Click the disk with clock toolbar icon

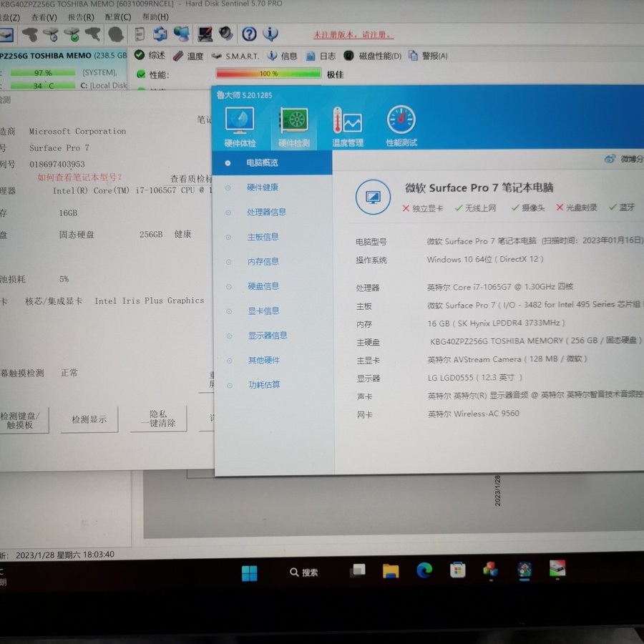51,34
